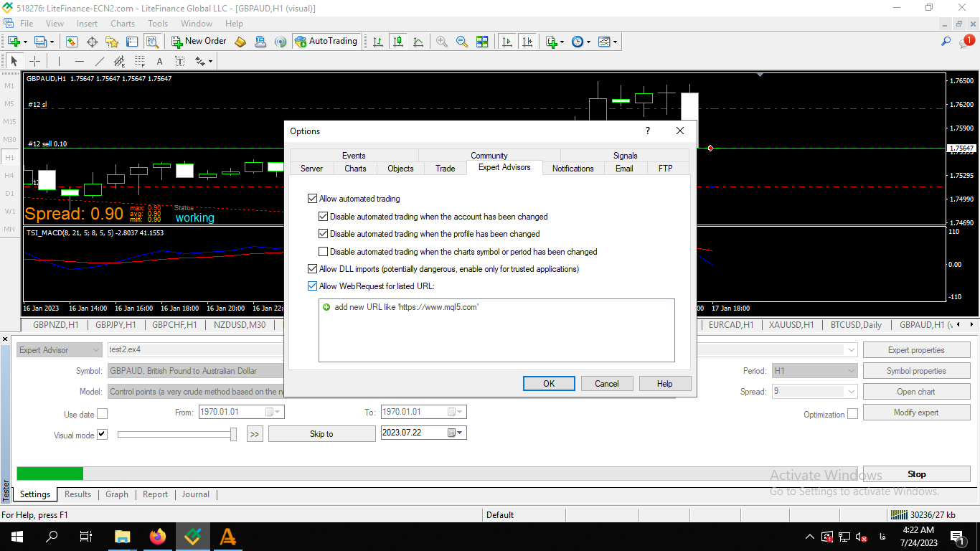The width and height of the screenshot is (980, 551).
Task: Toggle the Data Window icon
Action: [x=92, y=42]
